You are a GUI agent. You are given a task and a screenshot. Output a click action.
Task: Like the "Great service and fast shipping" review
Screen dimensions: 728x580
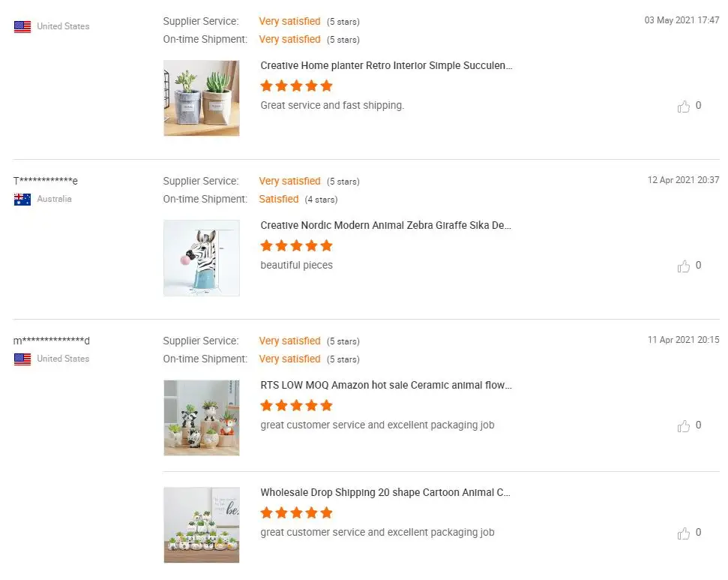tap(684, 107)
